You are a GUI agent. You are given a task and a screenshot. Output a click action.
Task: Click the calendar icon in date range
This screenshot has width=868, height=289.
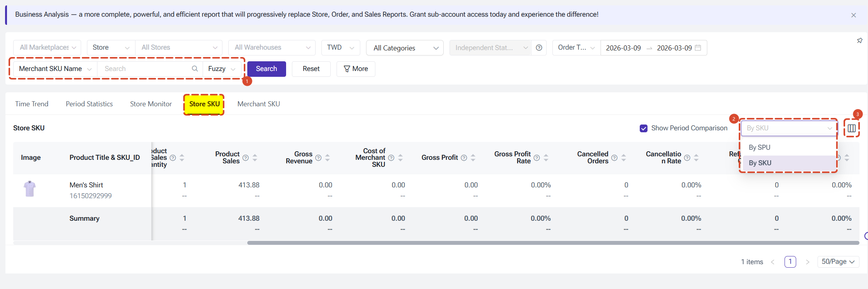click(698, 48)
